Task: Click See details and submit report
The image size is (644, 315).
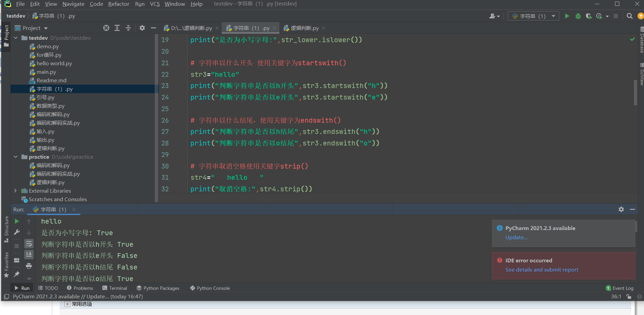Action: (541, 269)
